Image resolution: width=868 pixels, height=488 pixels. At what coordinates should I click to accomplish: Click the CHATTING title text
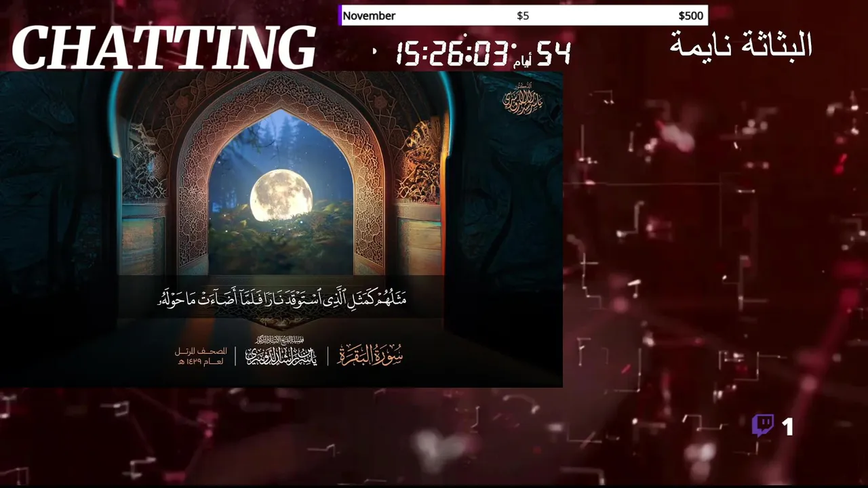pos(163,48)
